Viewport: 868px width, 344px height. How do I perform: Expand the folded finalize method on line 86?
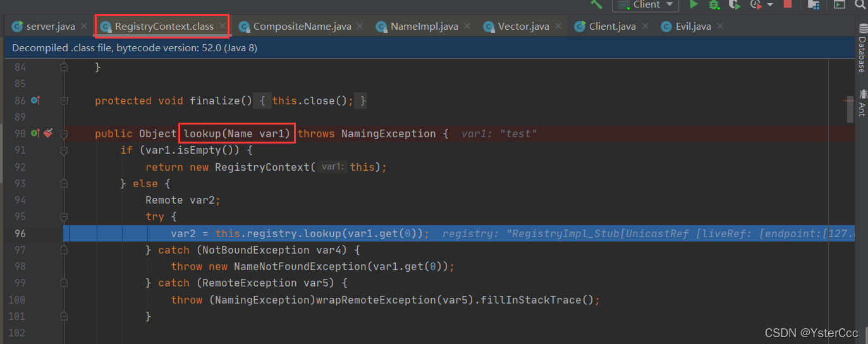coord(64,101)
